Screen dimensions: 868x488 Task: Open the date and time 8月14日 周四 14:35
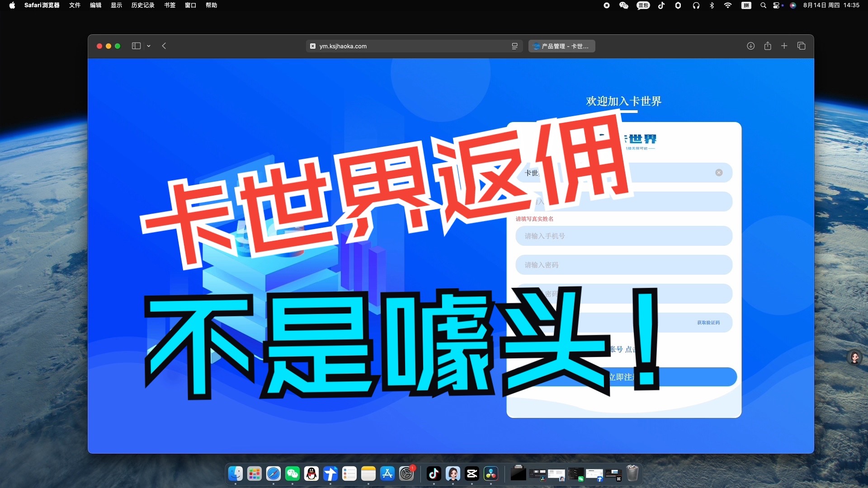tap(831, 5)
